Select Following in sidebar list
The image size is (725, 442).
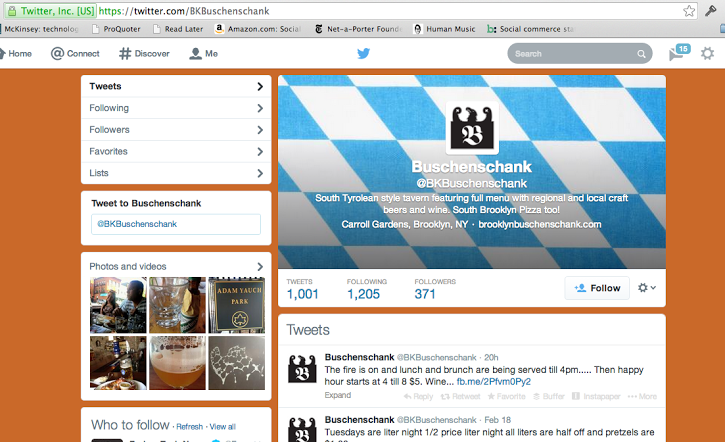coord(176,108)
